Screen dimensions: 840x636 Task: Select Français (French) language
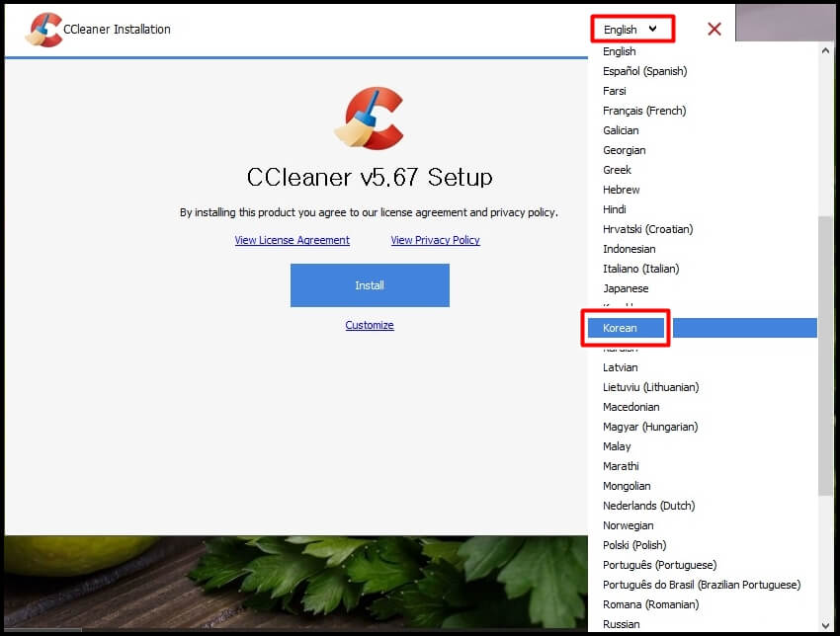703,111
